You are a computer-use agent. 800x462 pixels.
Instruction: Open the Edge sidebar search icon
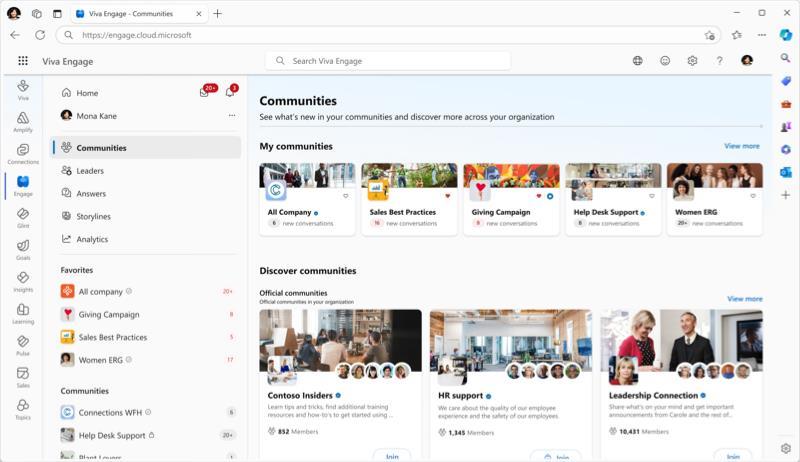point(786,58)
